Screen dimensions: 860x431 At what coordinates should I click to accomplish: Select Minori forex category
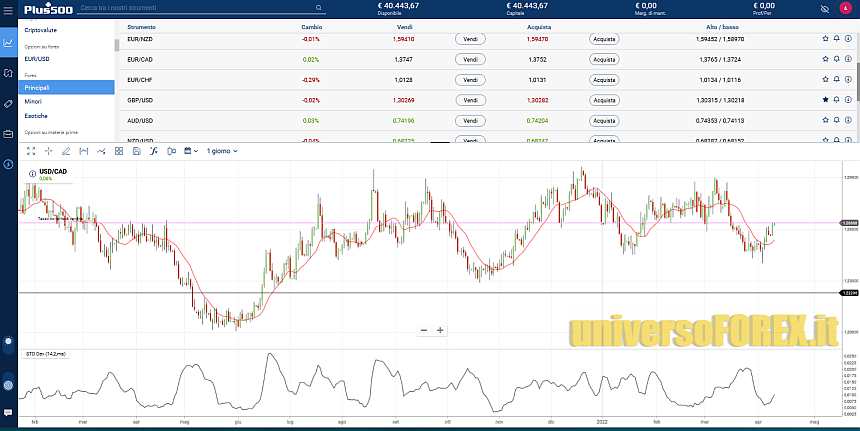coord(33,102)
